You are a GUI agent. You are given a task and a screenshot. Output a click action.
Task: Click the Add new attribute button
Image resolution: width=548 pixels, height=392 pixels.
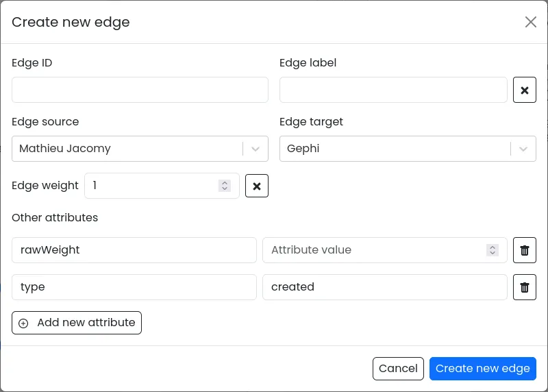point(77,323)
